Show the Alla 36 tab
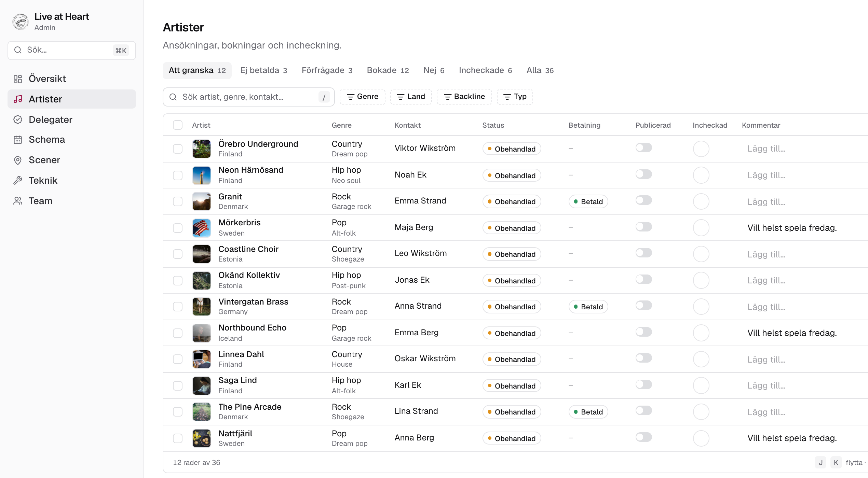 pyautogui.click(x=540, y=71)
